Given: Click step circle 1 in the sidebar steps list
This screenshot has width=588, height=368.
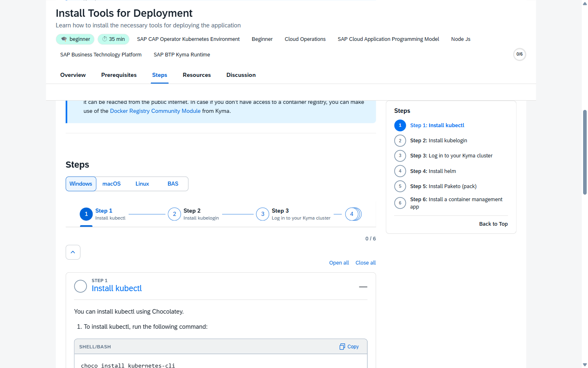Looking at the screenshot, I should (x=400, y=126).
